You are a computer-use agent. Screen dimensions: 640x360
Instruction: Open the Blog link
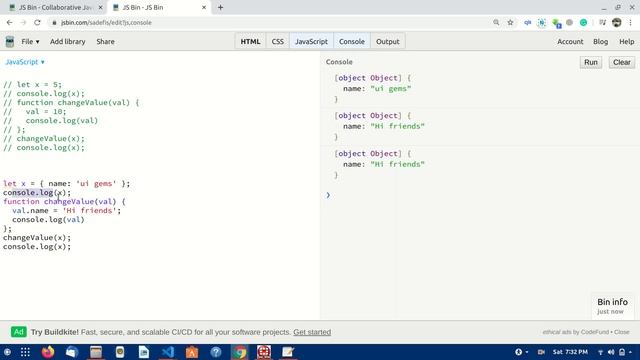(x=600, y=42)
